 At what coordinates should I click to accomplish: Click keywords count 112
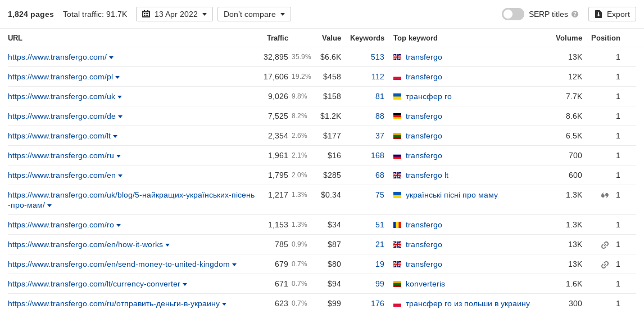click(378, 77)
